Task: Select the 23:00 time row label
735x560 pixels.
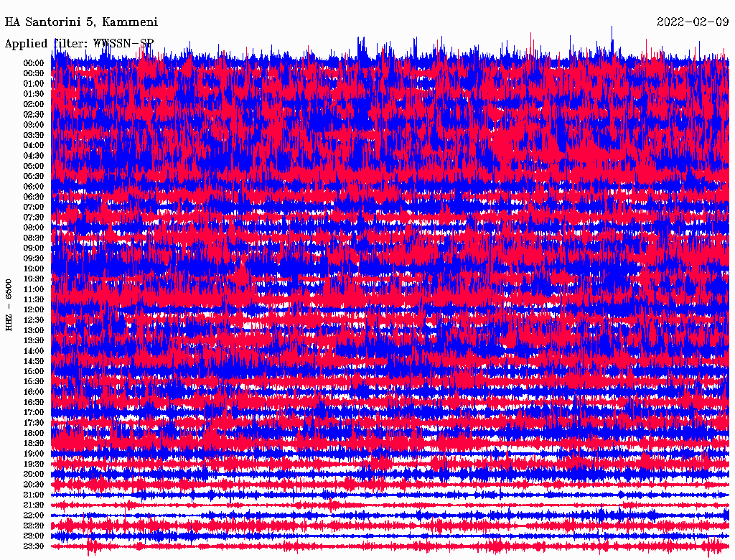Action: [x=34, y=536]
